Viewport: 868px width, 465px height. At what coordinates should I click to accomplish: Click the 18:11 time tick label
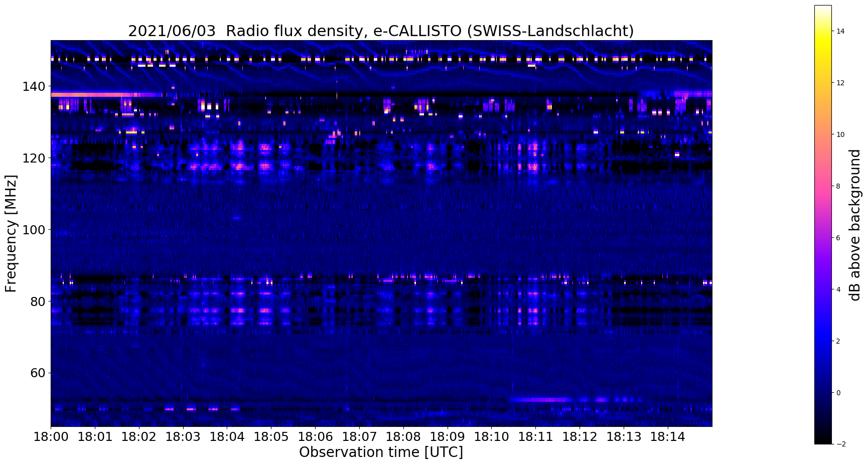(535, 436)
